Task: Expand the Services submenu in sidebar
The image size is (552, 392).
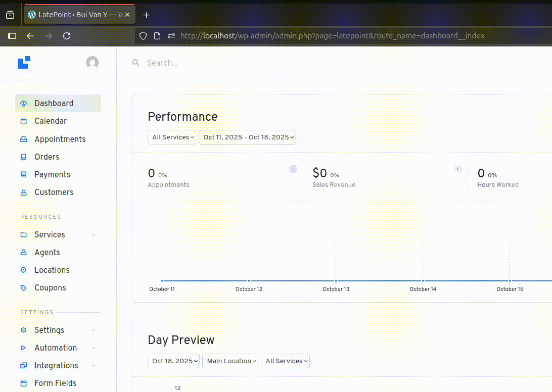Action: (94, 235)
